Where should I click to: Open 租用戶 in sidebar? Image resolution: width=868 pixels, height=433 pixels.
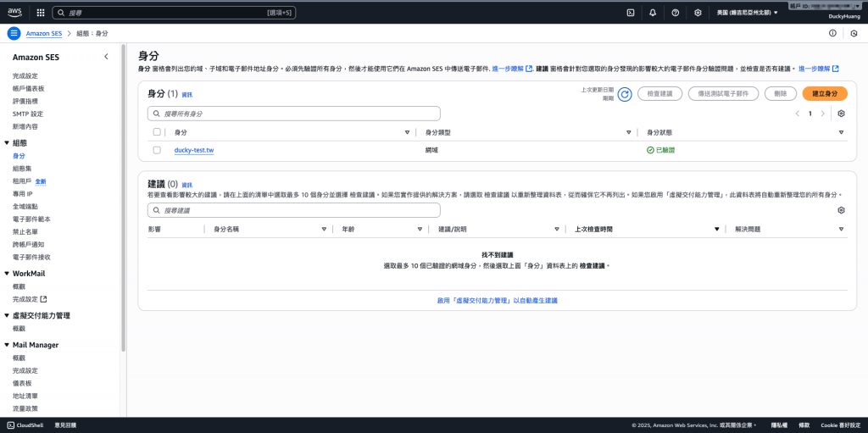click(22, 181)
